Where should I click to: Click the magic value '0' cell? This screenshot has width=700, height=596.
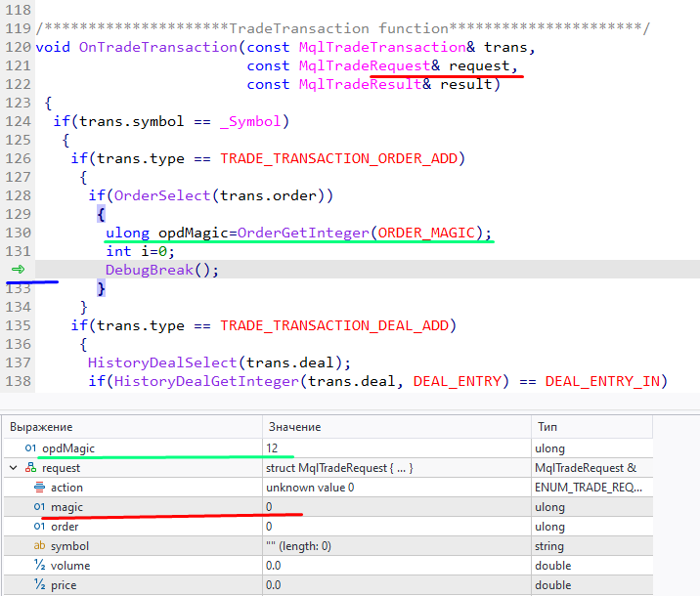coord(269,507)
